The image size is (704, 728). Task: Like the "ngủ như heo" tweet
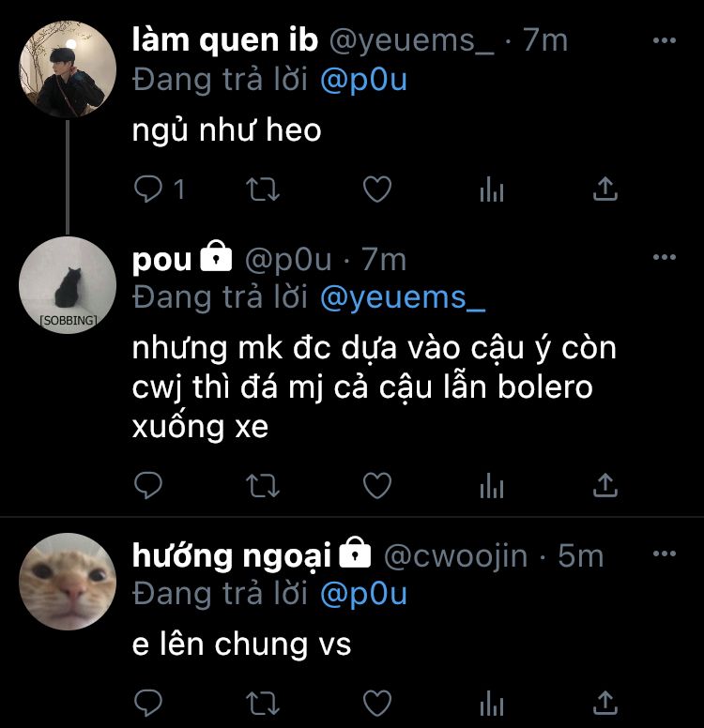point(376,189)
